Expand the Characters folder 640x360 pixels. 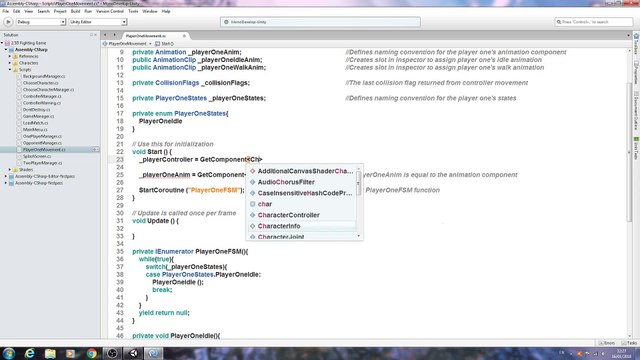(x=10, y=63)
